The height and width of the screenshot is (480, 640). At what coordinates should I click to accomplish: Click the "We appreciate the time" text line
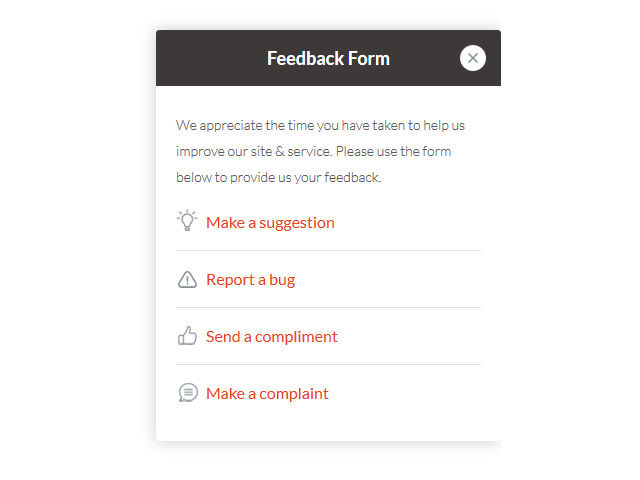tap(320, 126)
